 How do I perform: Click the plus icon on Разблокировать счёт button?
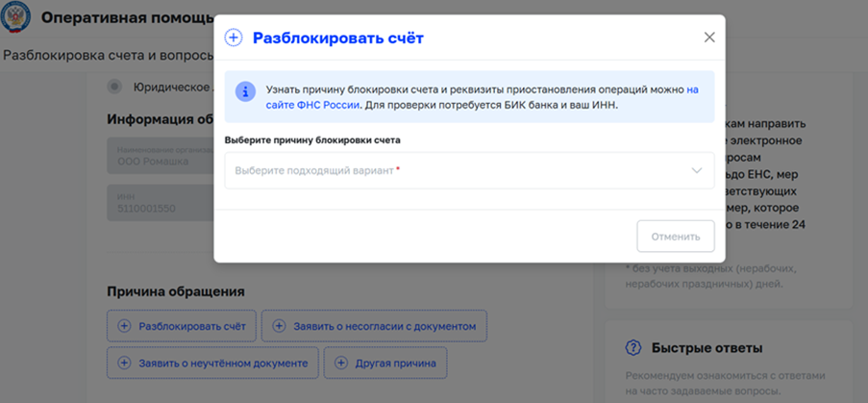[123, 327]
